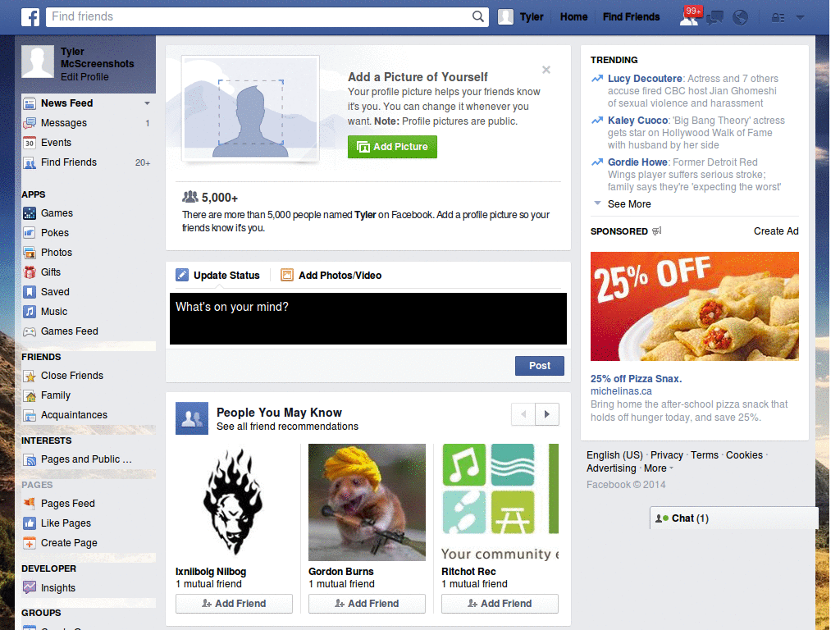Expand the News Feed sort dropdown arrow
Screen dimensions: 840x630
[x=147, y=103]
